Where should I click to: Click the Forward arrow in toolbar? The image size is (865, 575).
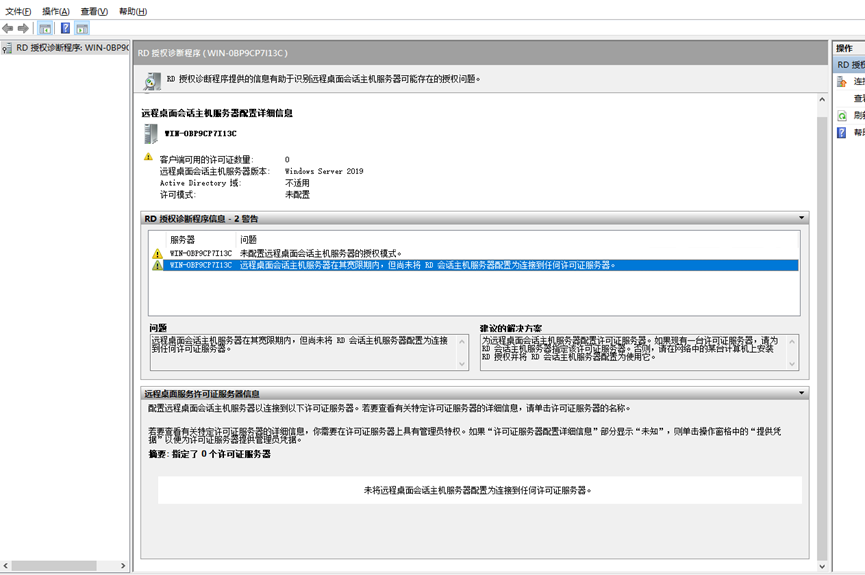(24, 29)
